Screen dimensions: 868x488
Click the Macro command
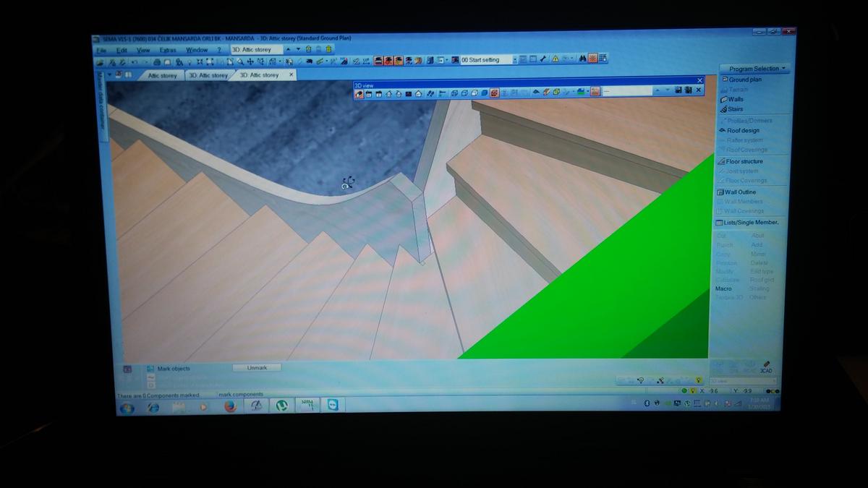tap(723, 288)
